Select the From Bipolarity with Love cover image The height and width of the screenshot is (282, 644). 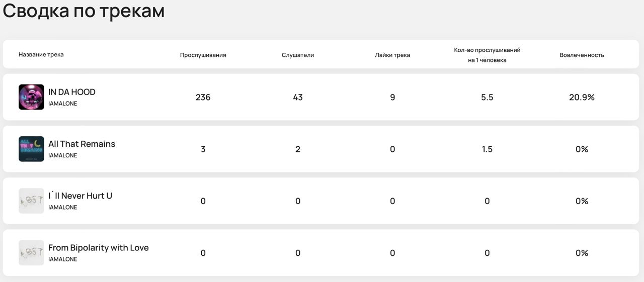31,253
